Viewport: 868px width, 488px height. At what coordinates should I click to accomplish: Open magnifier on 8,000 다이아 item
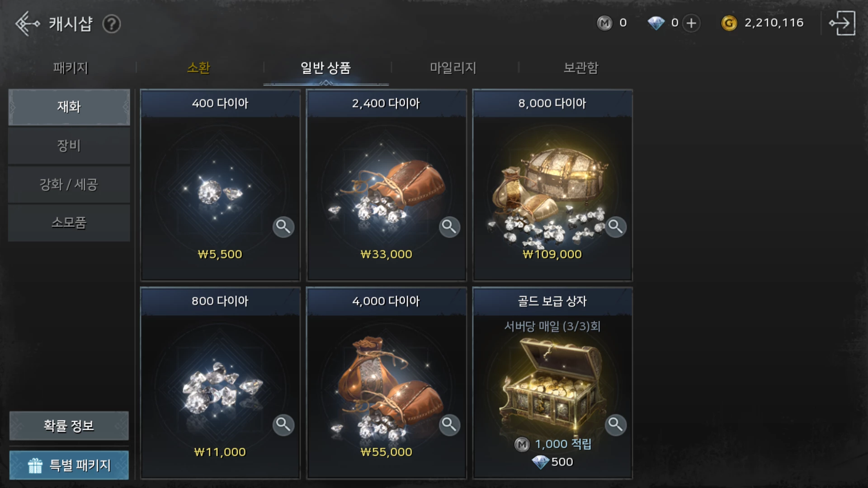(616, 227)
